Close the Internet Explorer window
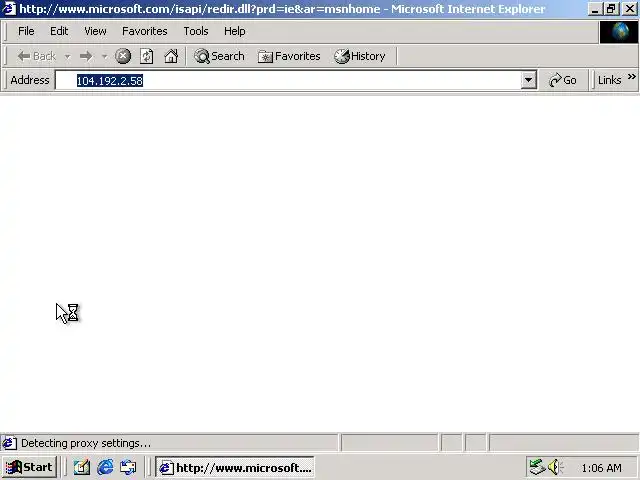640x480 pixels. pos(630,9)
